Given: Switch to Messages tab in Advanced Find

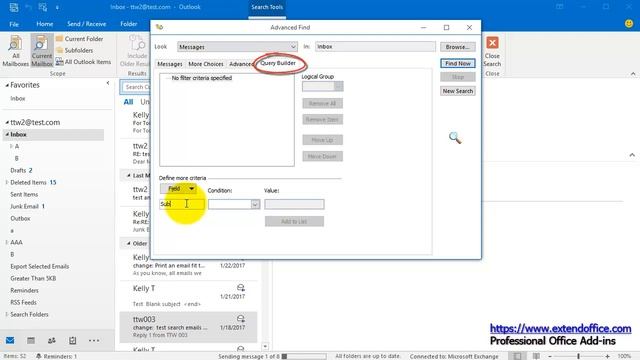Looking at the screenshot, I should click(170, 64).
